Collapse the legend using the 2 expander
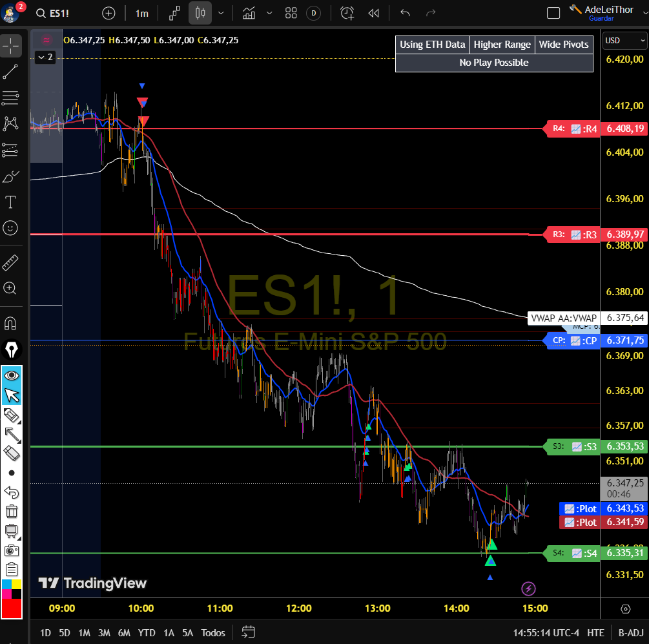 pyautogui.click(x=45, y=57)
